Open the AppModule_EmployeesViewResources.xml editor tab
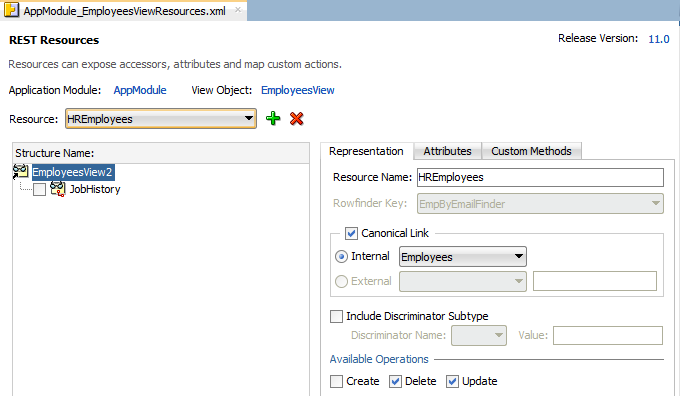The height and width of the screenshot is (396, 680). [x=124, y=11]
